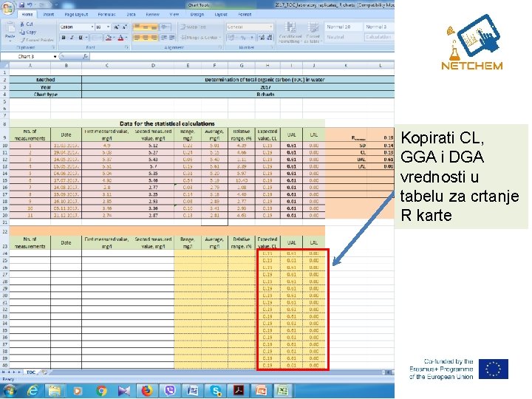The image size is (532, 399).
Task: Click Wrap Text
Action: [192, 27]
